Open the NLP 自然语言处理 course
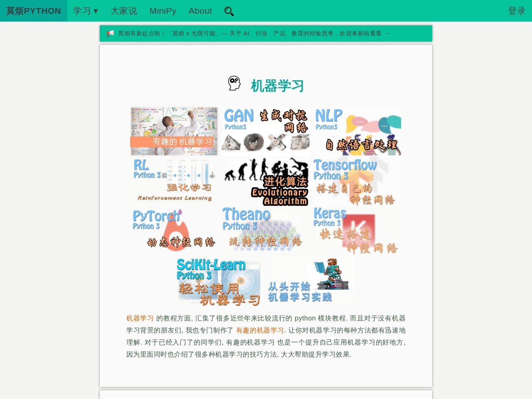The image size is (532, 399). pyautogui.click(x=357, y=131)
